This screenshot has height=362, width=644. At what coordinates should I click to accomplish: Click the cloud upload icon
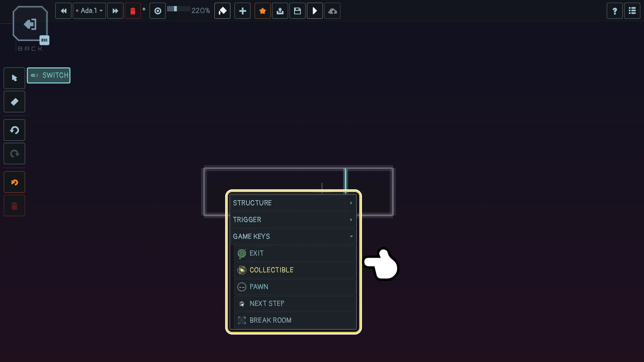332,11
